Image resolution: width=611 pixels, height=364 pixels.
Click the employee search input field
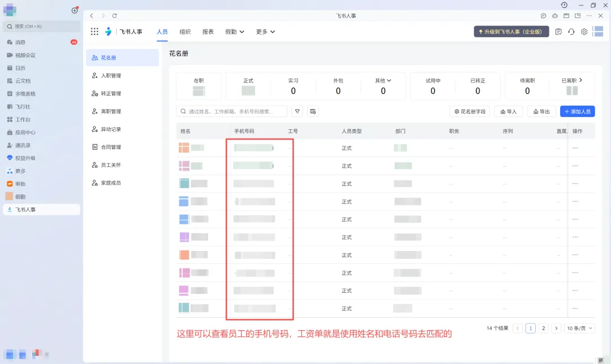pos(231,111)
